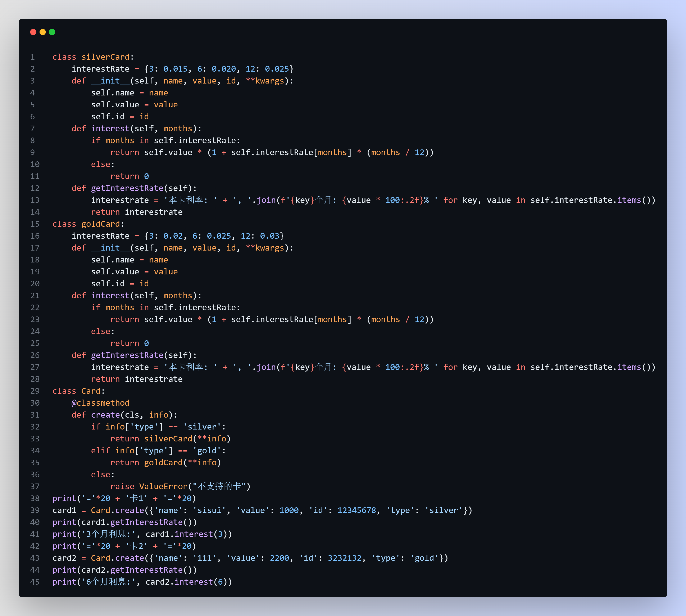Click the return statement on line 23
The width and height of the screenshot is (686, 616).
272,319
